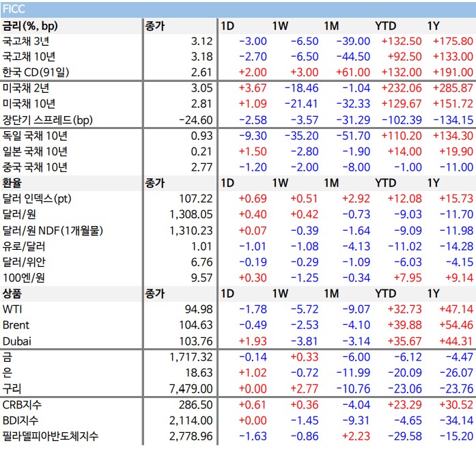Click the 은 row label
The height and width of the screenshot is (452, 476).
click(x=7, y=373)
